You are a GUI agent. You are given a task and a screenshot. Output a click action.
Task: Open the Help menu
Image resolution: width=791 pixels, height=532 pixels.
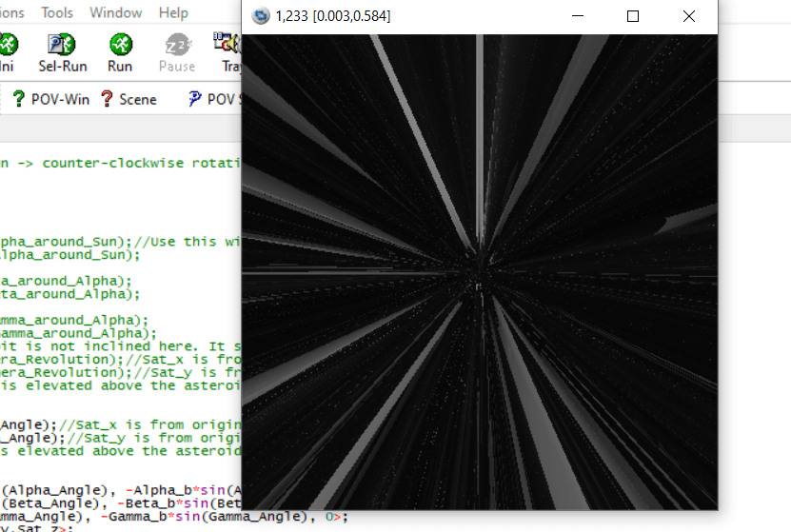[x=173, y=12]
